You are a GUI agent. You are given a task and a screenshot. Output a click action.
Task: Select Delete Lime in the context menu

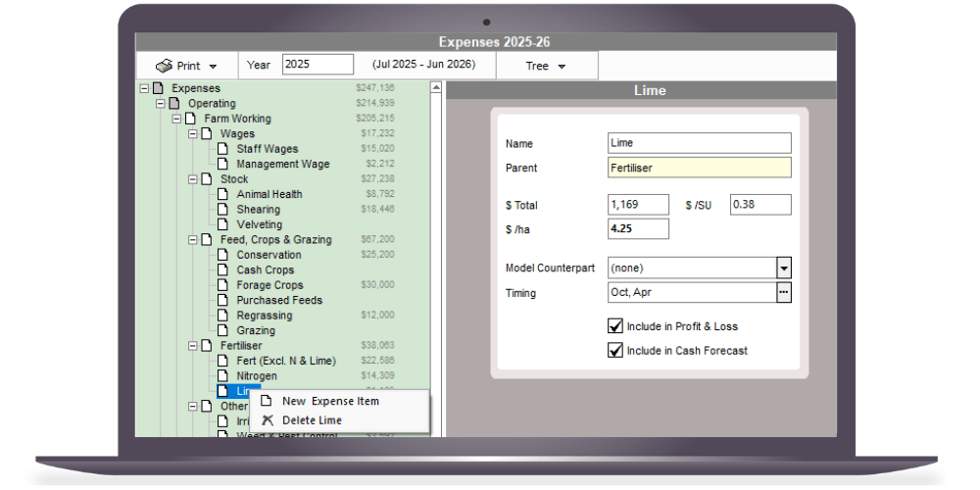pyautogui.click(x=312, y=420)
